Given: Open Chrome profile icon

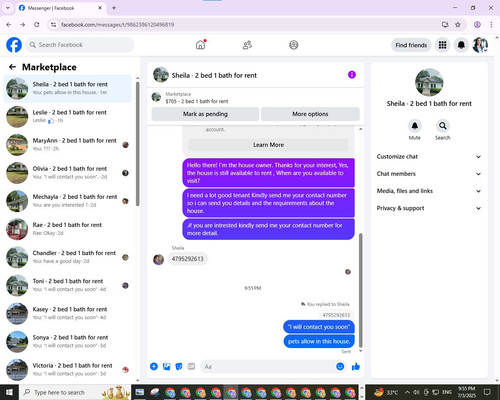Looking at the screenshot, I should pos(477,24).
